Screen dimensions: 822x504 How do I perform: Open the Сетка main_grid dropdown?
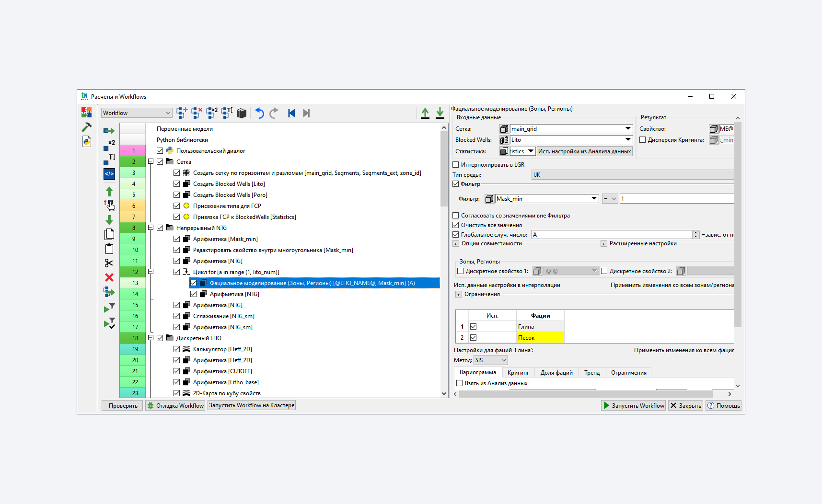(571, 129)
